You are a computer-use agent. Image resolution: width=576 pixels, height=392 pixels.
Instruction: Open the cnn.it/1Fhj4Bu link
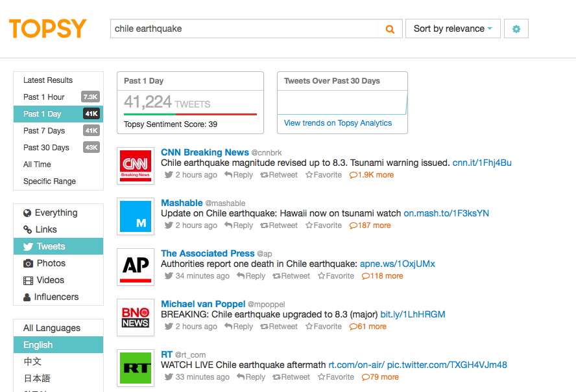(x=482, y=163)
